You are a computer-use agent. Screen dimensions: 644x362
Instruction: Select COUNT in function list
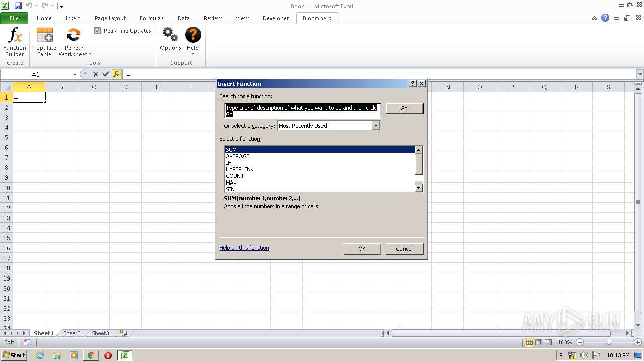319,176
